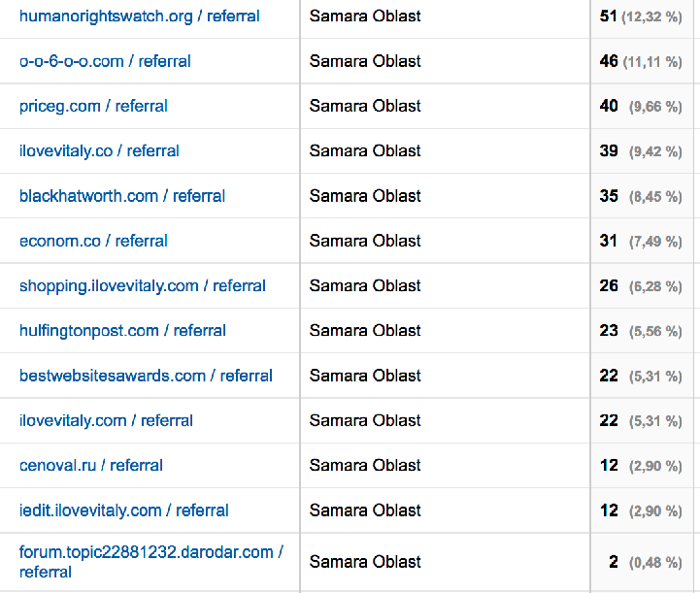Click the o-o-6-o-o.com referral source
Image resolution: width=700 pixels, height=593 pixels.
105,61
